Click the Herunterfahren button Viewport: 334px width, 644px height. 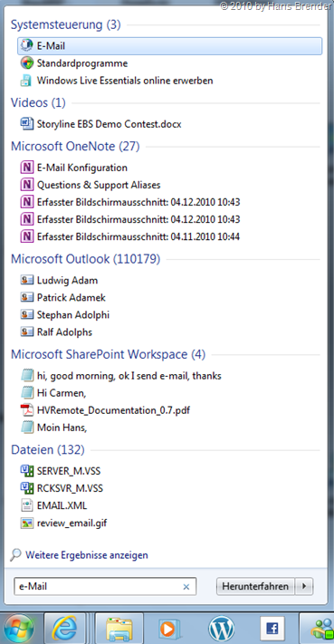pos(255,587)
